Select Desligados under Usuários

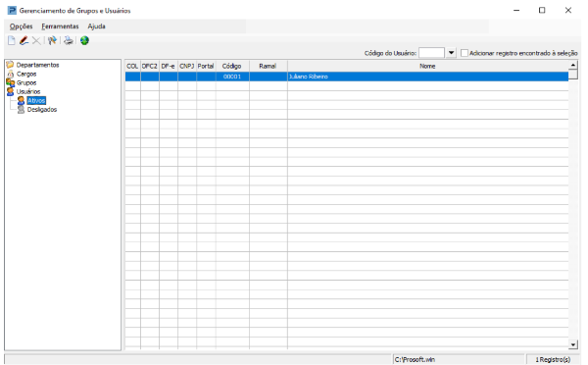pyautogui.click(x=42, y=110)
